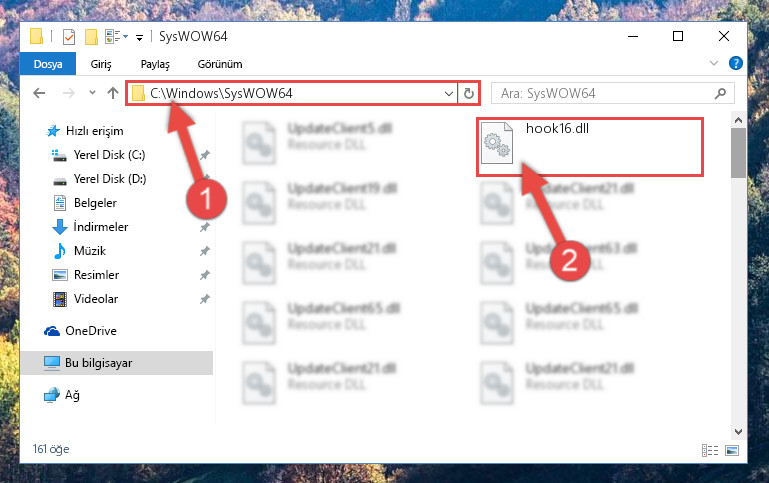
Task: Select Yerel Disk (C:) in sidebar
Action: pos(109,155)
